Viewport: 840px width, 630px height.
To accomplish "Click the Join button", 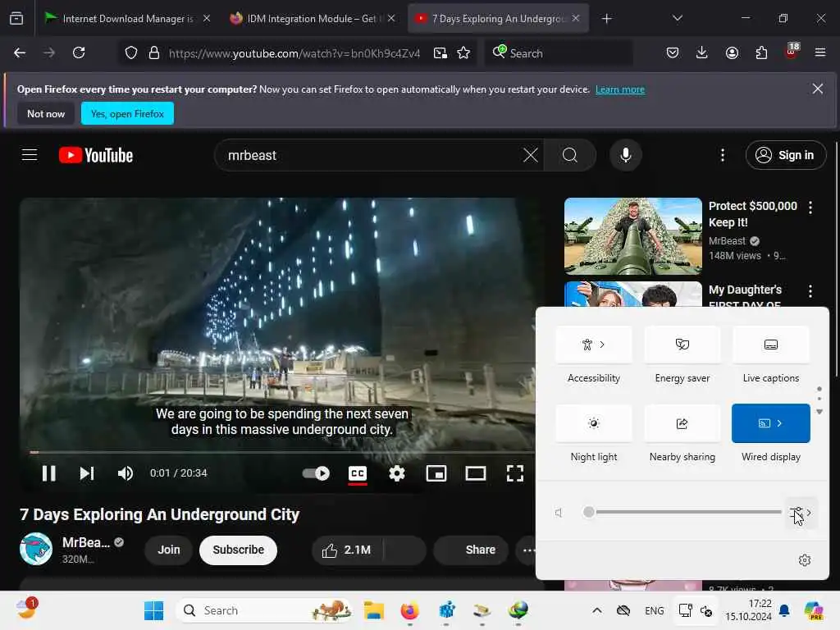I will pyautogui.click(x=169, y=550).
